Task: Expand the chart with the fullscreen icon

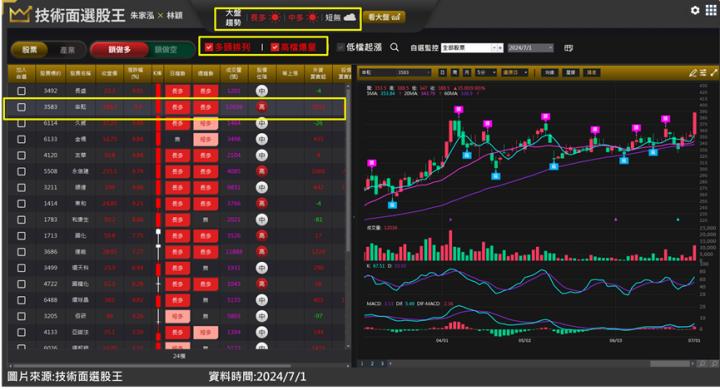Action: [714, 73]
